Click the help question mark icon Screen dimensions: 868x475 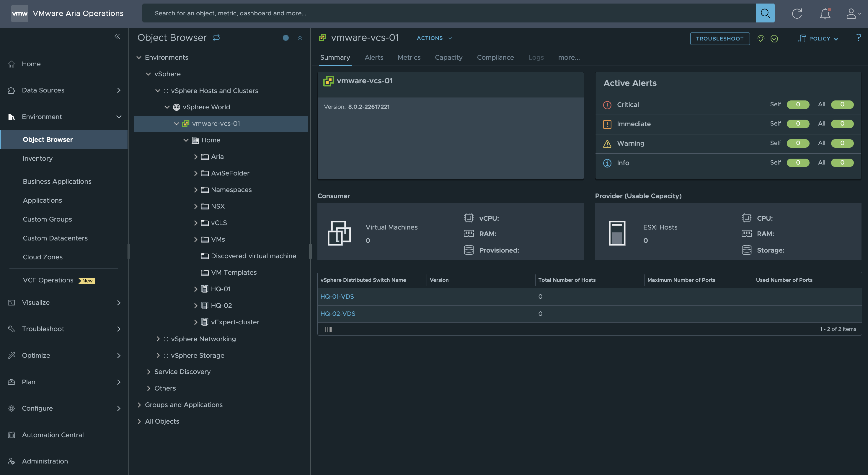(x=858, y=38)
